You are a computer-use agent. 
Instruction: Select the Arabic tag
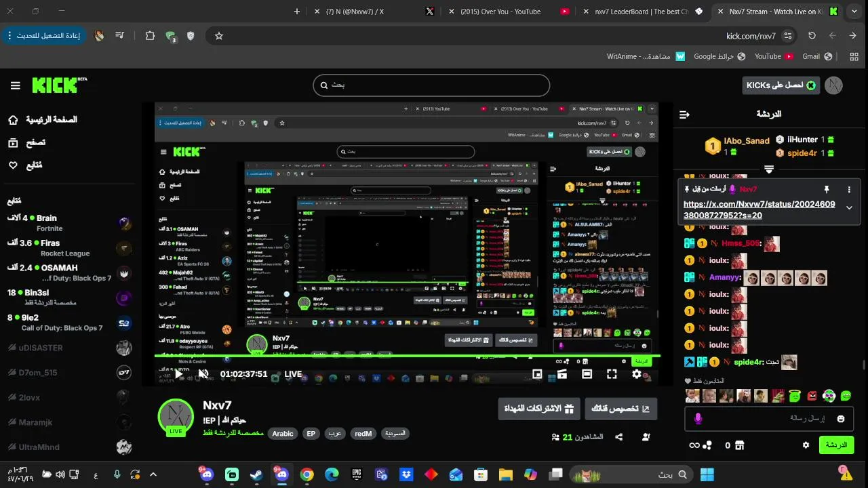click(x=283, y=434)
